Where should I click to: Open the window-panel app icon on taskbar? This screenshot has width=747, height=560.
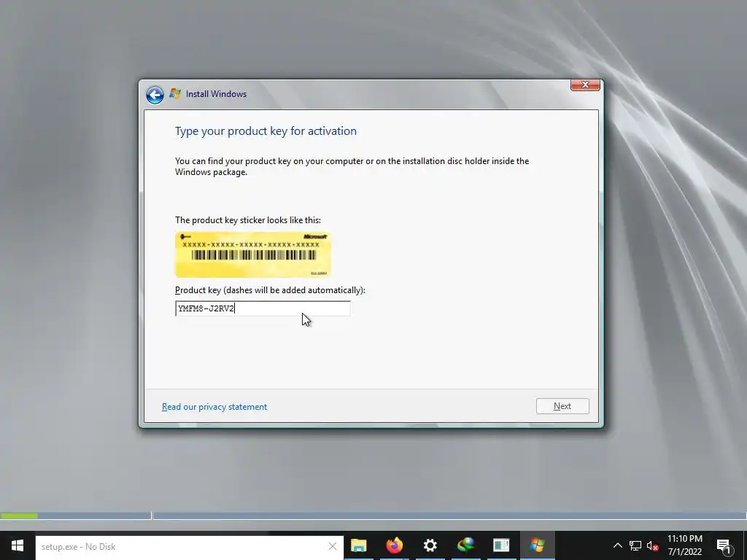[501, 545]
